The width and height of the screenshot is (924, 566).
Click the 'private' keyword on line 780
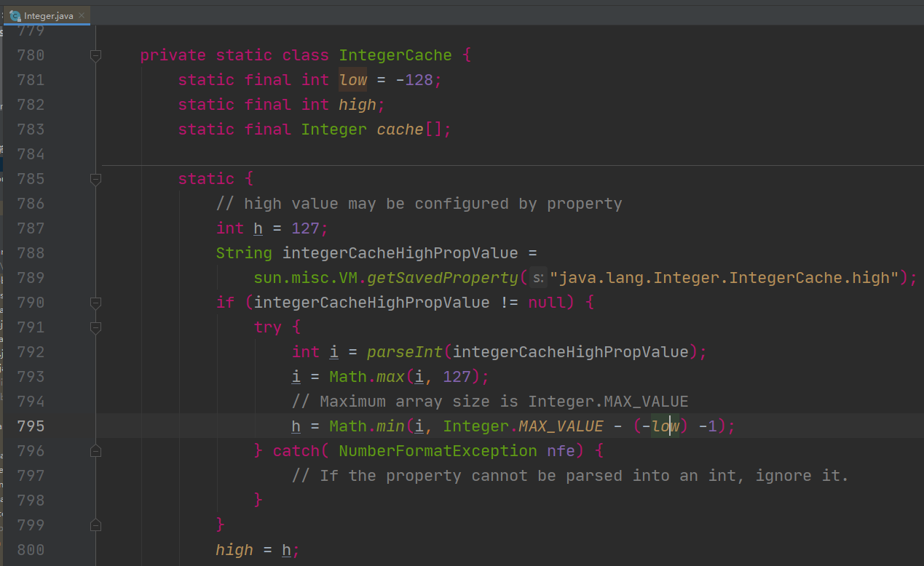pyautogui.click(x=173, y=55)
